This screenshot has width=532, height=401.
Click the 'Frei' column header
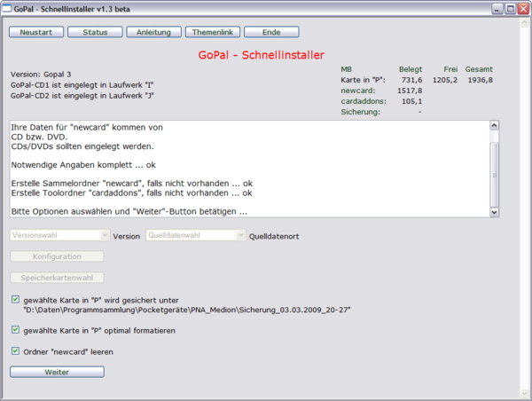[450, 69]
